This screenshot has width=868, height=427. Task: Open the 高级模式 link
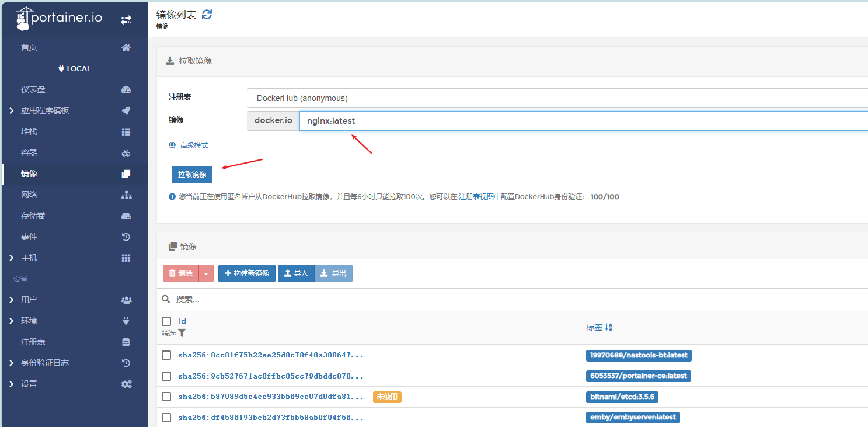pyautogui.click(x=194, y=145)
